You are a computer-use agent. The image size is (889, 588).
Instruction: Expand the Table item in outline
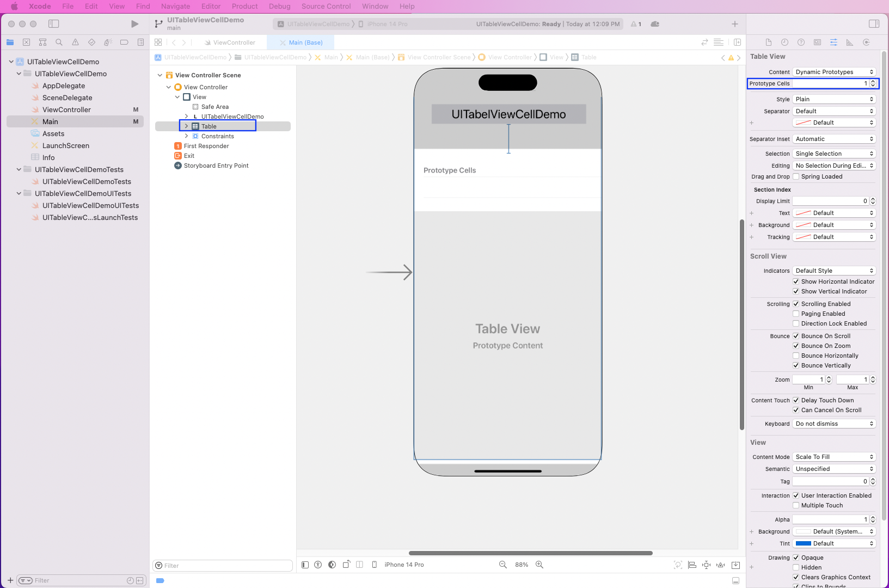(186, 126)
